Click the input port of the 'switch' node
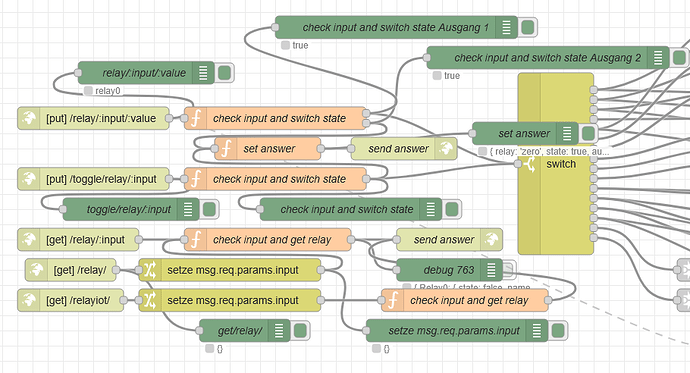The height and width of the screenshot is (373, 690). coord(518,164)
